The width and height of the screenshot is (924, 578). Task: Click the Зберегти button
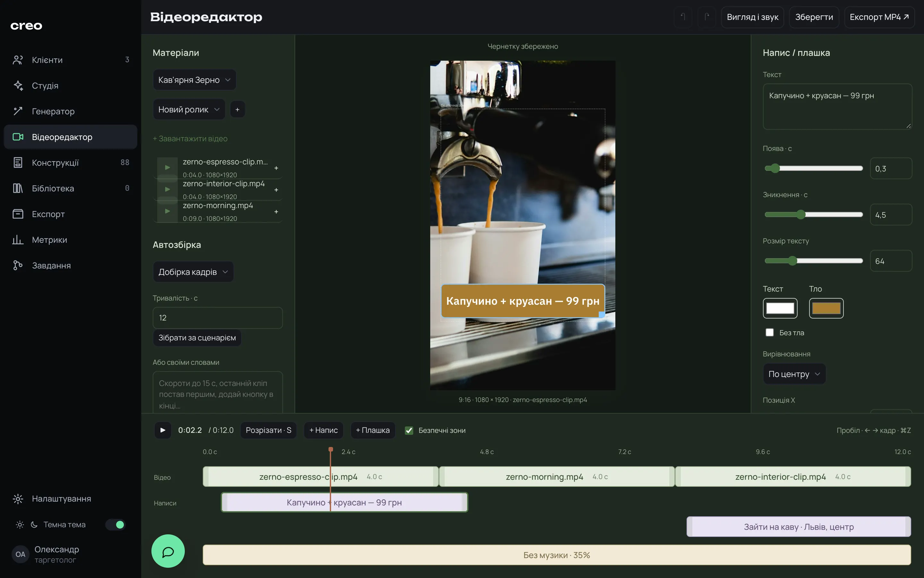[x=814, y=17]
